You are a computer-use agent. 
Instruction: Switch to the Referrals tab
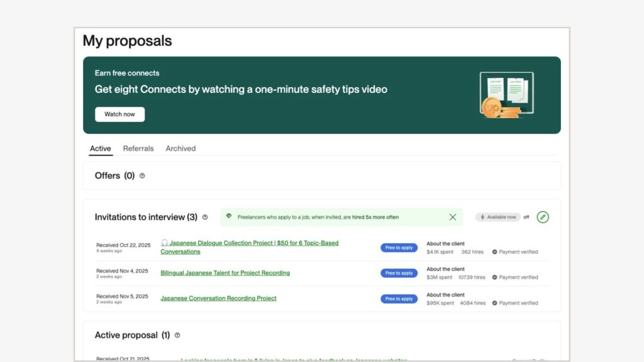[x=138, y=149]
